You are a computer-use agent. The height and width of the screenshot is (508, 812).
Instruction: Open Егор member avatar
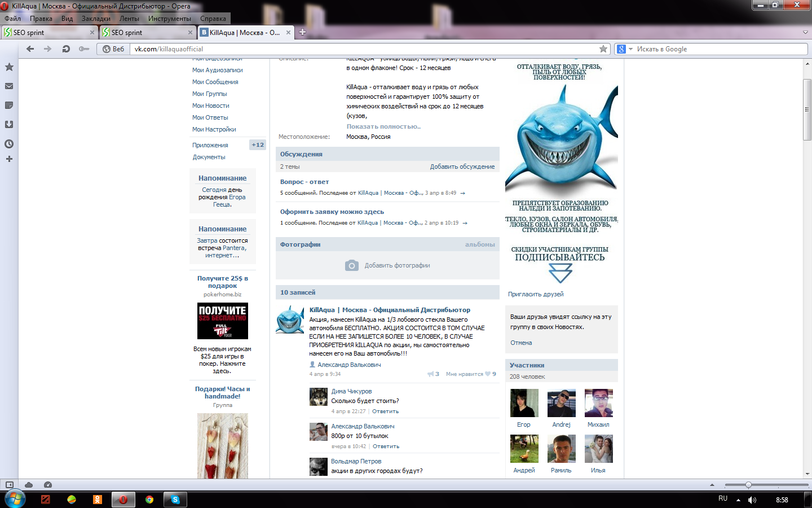click(524, 403)
